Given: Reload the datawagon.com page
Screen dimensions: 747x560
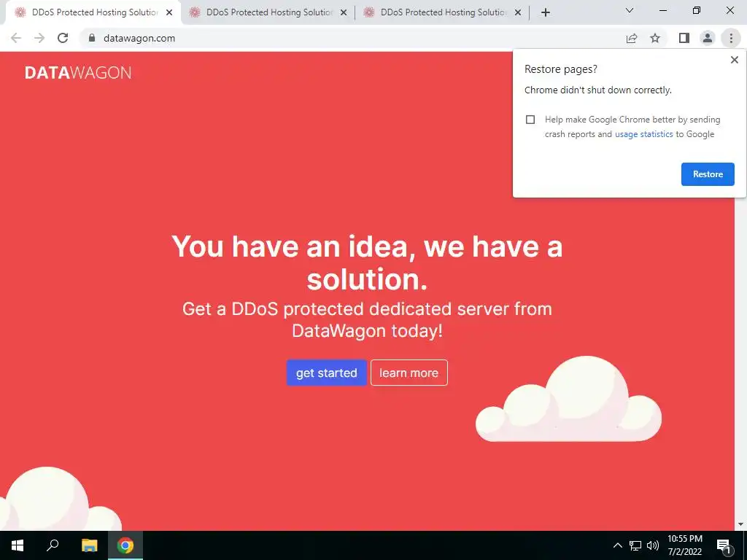Looking at the screenshot, I should (63, 38).
